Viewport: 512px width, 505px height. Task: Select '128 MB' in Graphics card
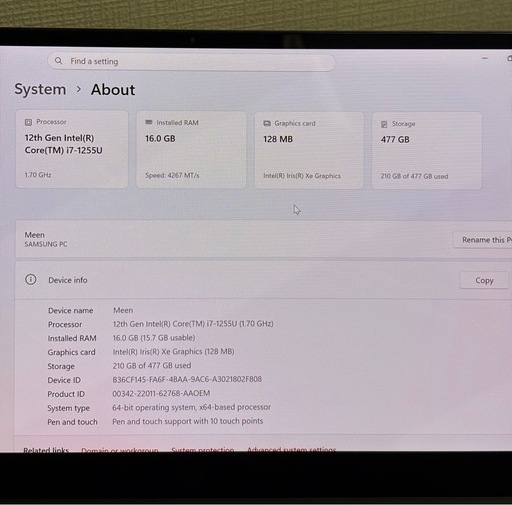pyautogui.click(x=278, y=139)
